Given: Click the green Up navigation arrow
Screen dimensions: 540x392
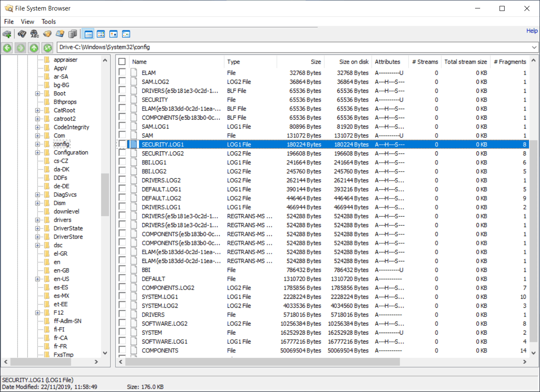Looking at the screenshot, I should [x=34, y=48].
